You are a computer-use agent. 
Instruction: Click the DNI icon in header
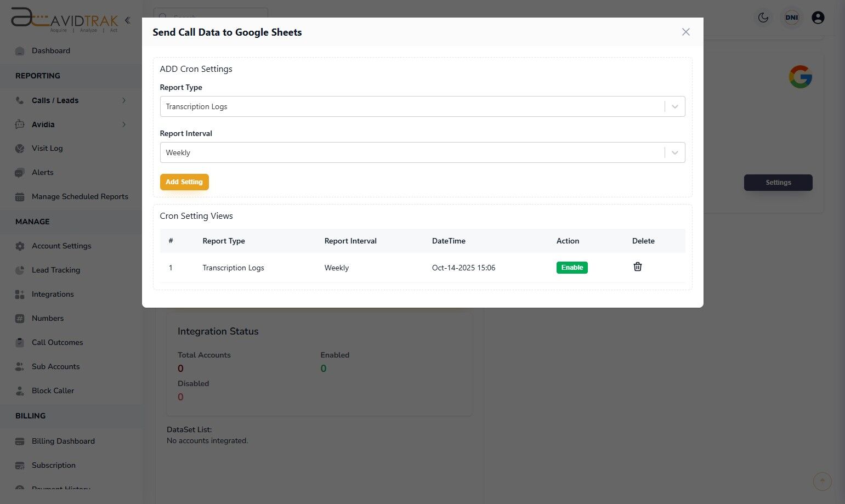[791, 18]
